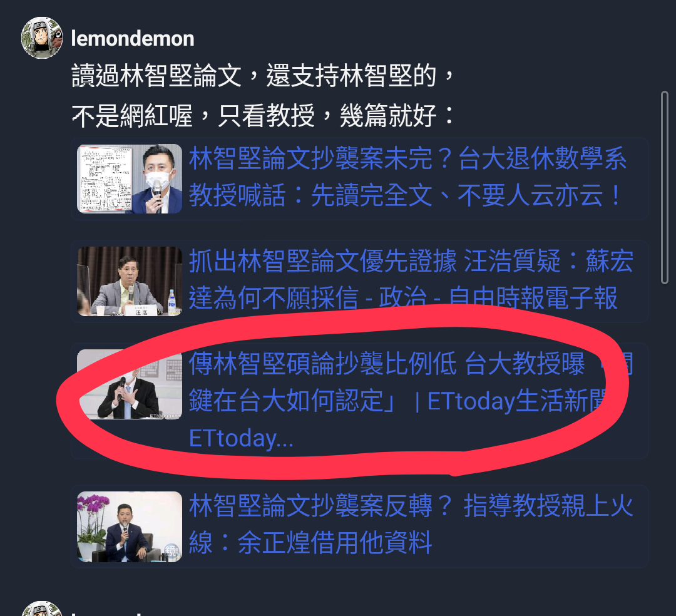The width and height of the screenshot is (676, 616).
Task: Click the lemondemon username
Action: (x=132, y=39)
